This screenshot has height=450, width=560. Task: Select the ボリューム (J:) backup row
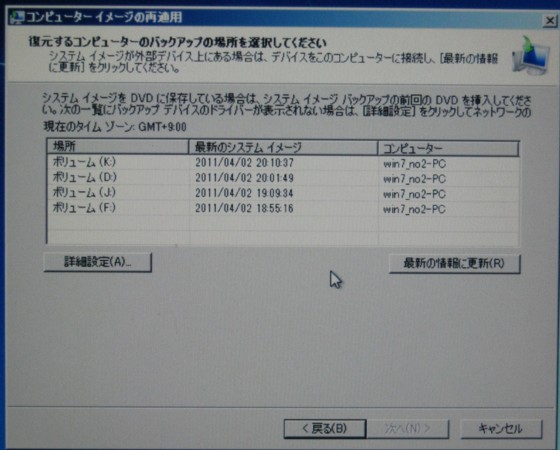click(x=283, y=193)
